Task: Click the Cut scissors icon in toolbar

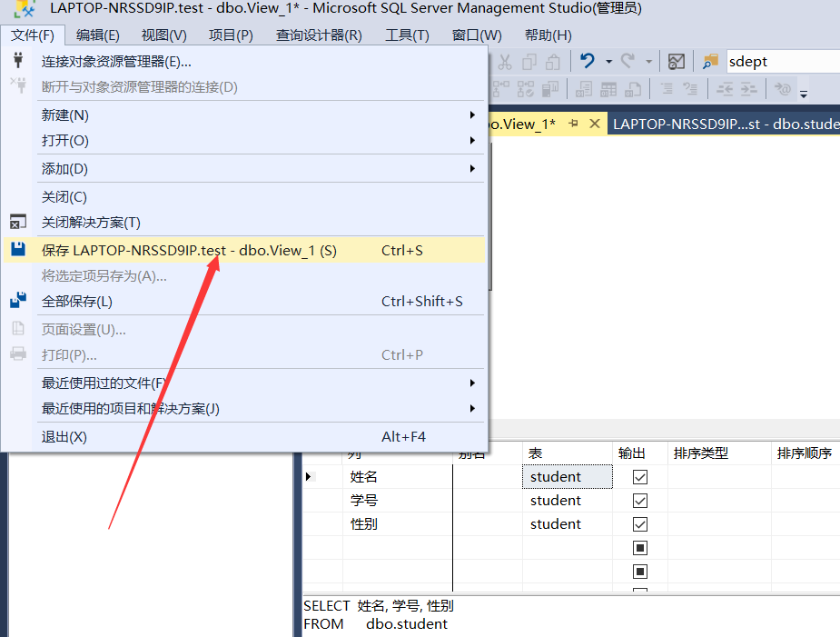Action: [504, 62]
